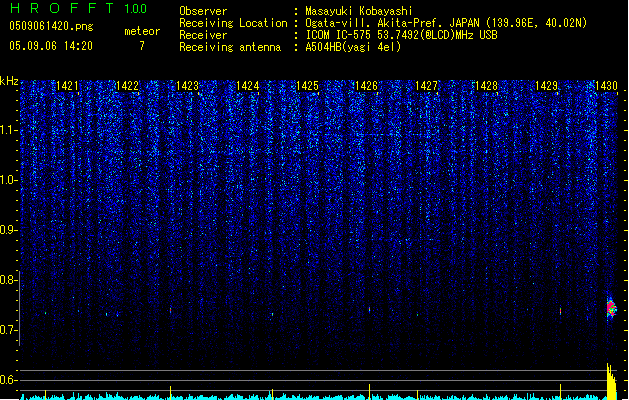
Task: Click the red echo dot between 1422 and 1423
Action: pos(170,310)
